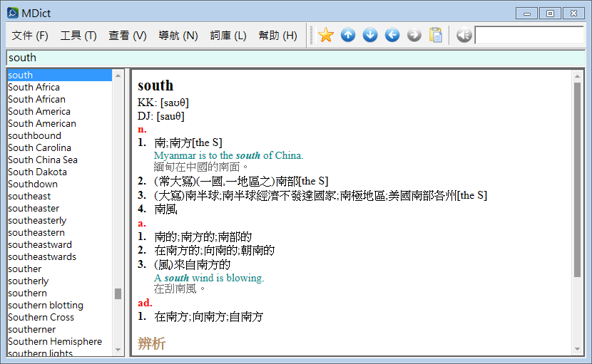592x364 pixels.
Task: Click the 'south' headword in definition
Action: click(155, 85)
